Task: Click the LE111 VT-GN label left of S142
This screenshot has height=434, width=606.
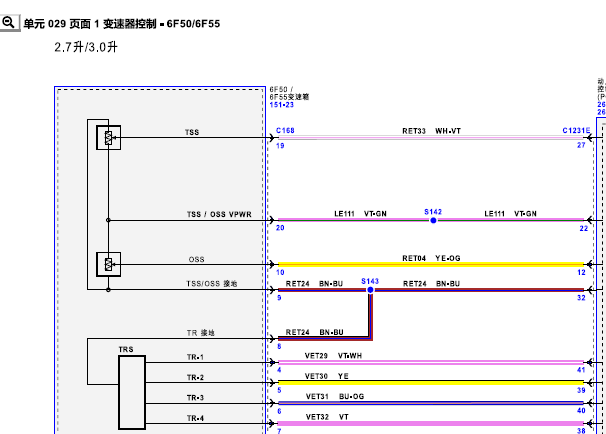Action: [360, 214]
